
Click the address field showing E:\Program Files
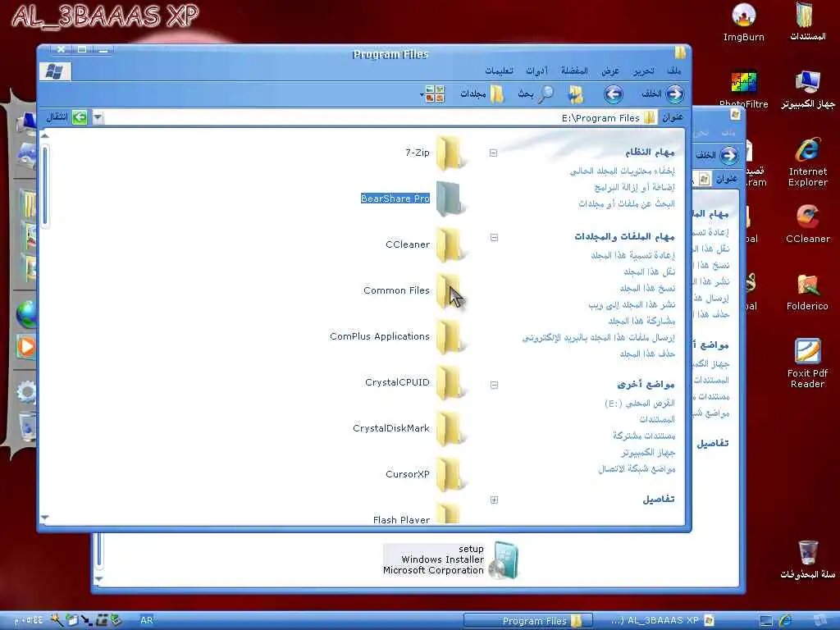click(381, 118)
